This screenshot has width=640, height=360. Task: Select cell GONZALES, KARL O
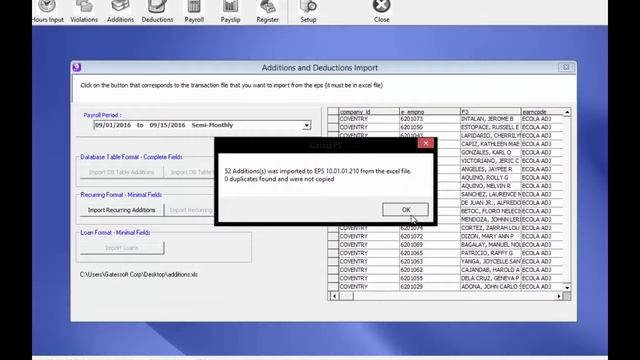[x=490, y=152]
